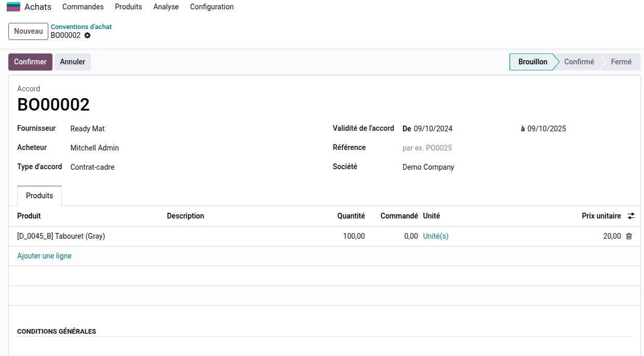Go back to Conventions d'achat breadcrumb
Viewport: 644px width, 356px height.
[81, 26]
